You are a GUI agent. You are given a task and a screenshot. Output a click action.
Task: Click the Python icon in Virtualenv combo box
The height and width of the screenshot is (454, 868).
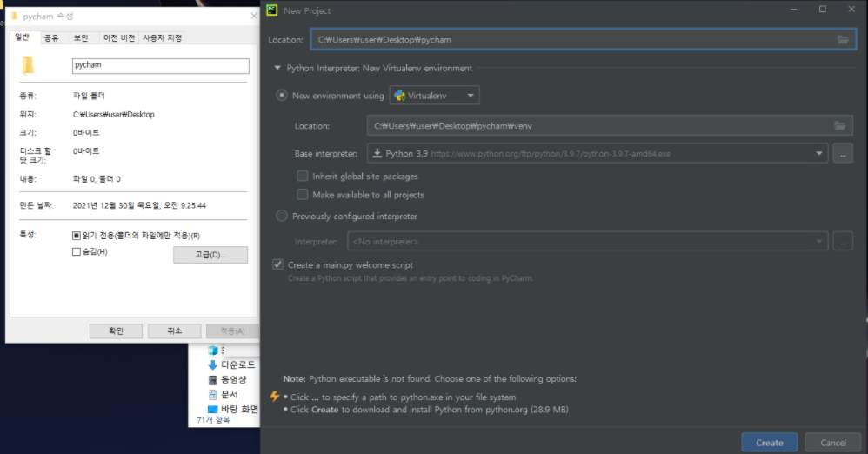tap(399, 96)
